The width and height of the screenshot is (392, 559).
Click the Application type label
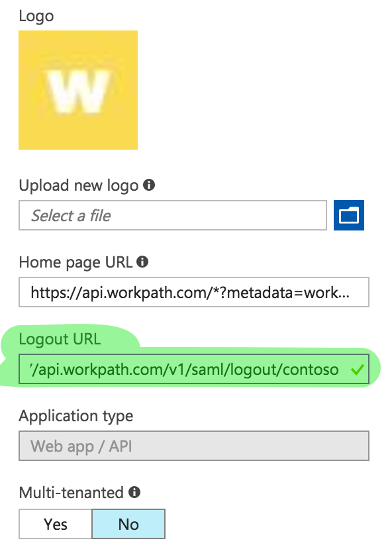[76, 416]
